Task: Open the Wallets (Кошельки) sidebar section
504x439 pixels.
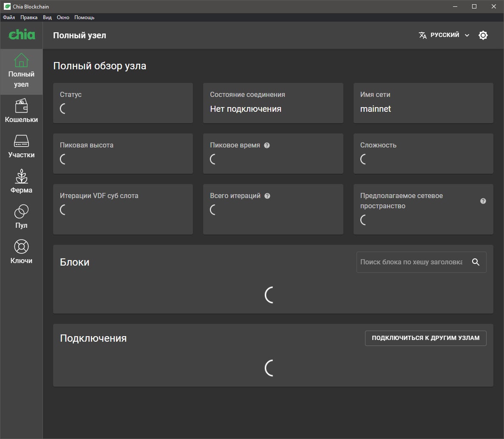Action: pos(21,111)
